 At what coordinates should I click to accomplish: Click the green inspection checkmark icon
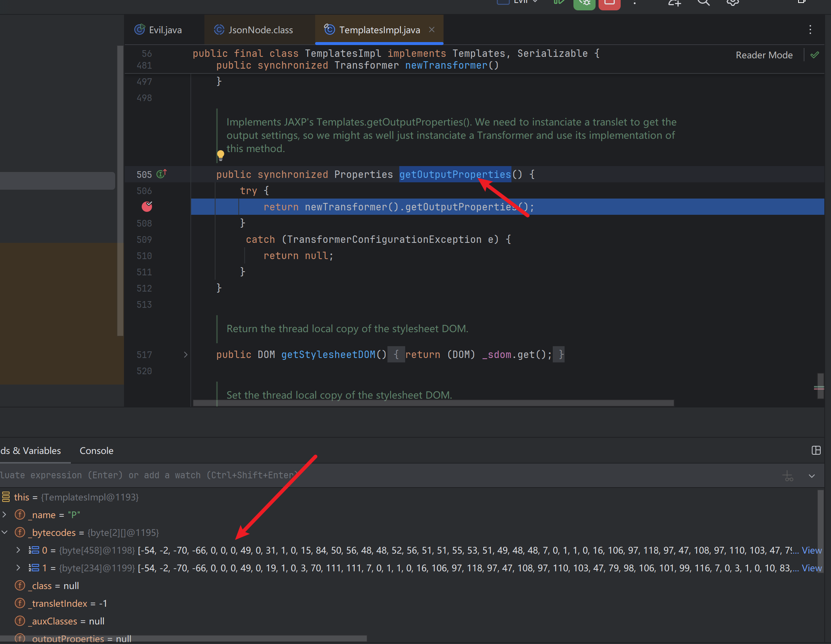(815, 55)
